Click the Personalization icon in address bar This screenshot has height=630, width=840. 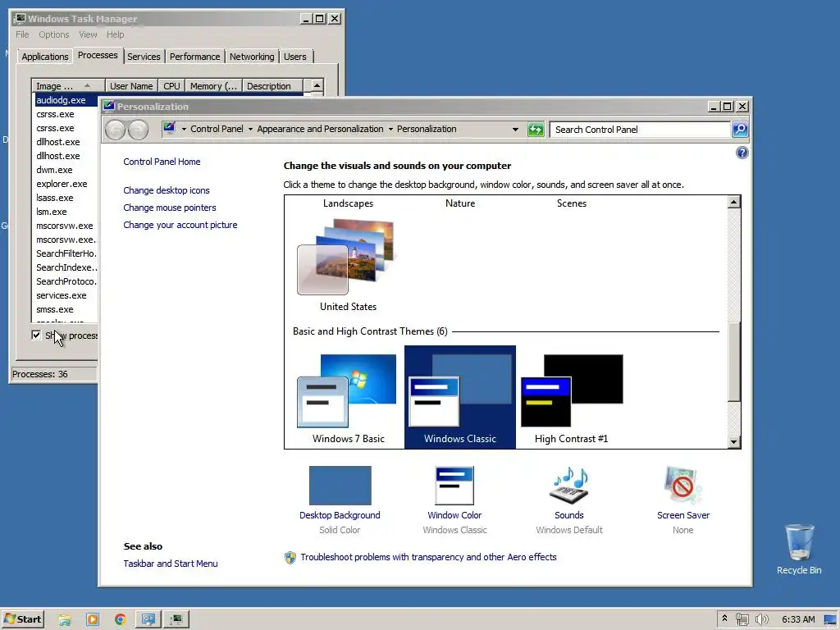click(169, 129)
